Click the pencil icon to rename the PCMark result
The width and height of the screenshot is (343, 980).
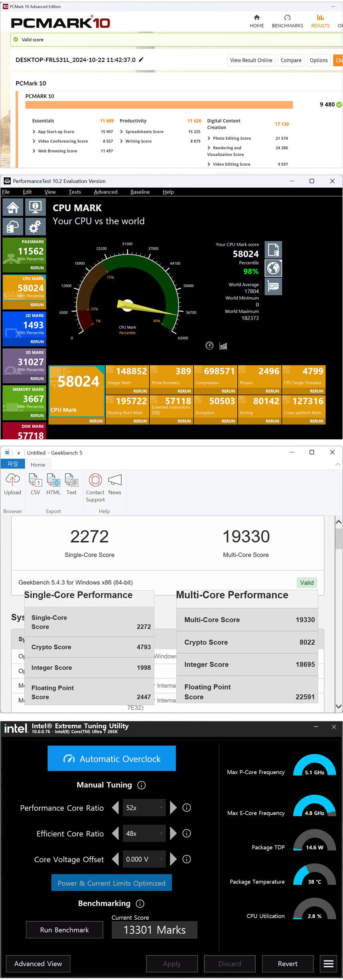tap(141, 60)
